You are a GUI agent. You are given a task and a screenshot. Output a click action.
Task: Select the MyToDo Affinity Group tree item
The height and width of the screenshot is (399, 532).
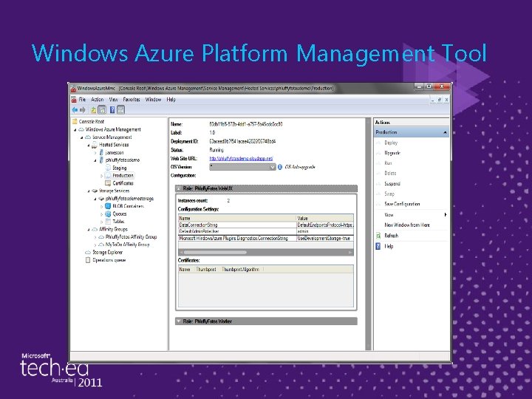[127, 245]
